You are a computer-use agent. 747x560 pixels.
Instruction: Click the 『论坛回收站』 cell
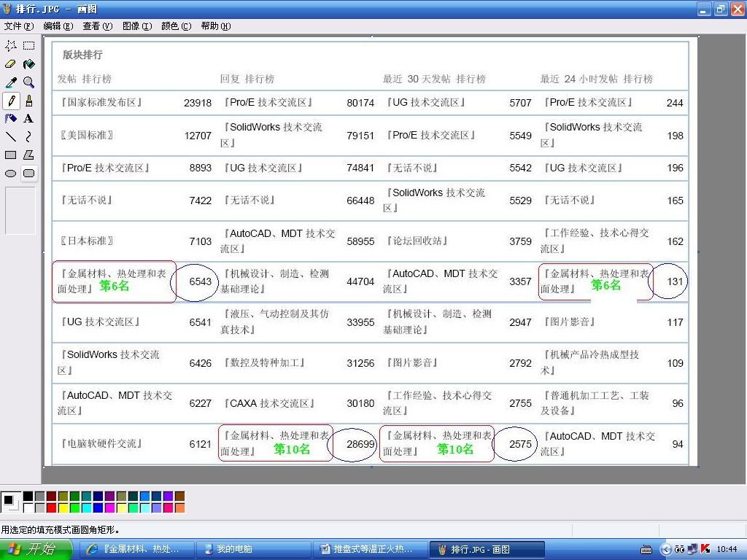(417, 241)
